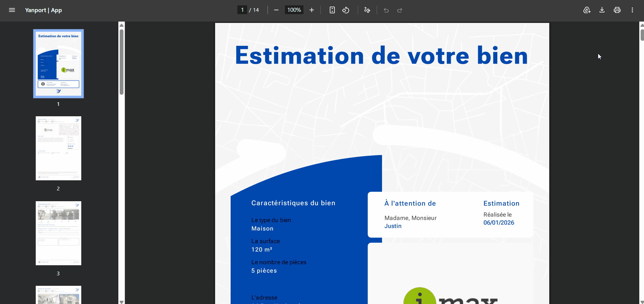Undo the last annotation
The image size is (644, 304).
[x=386, y=10]
